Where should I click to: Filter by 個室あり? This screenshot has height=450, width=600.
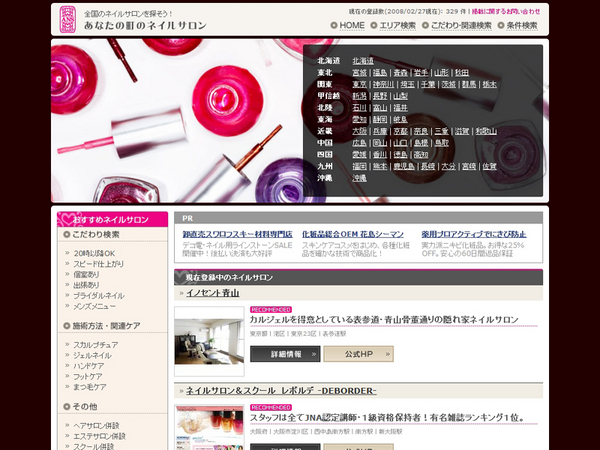point(86,274)
